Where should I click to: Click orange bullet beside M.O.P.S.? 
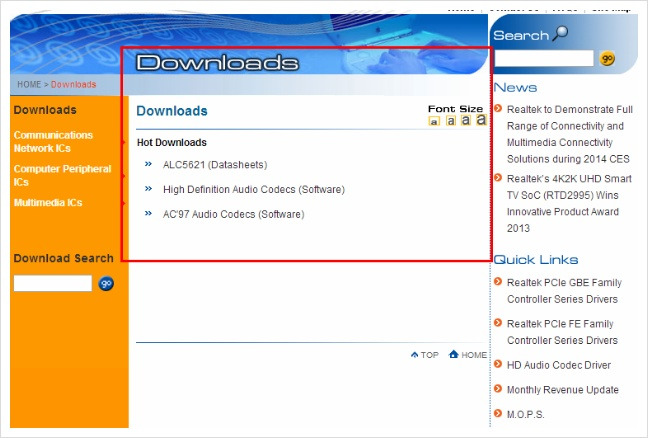click(498, 413)
